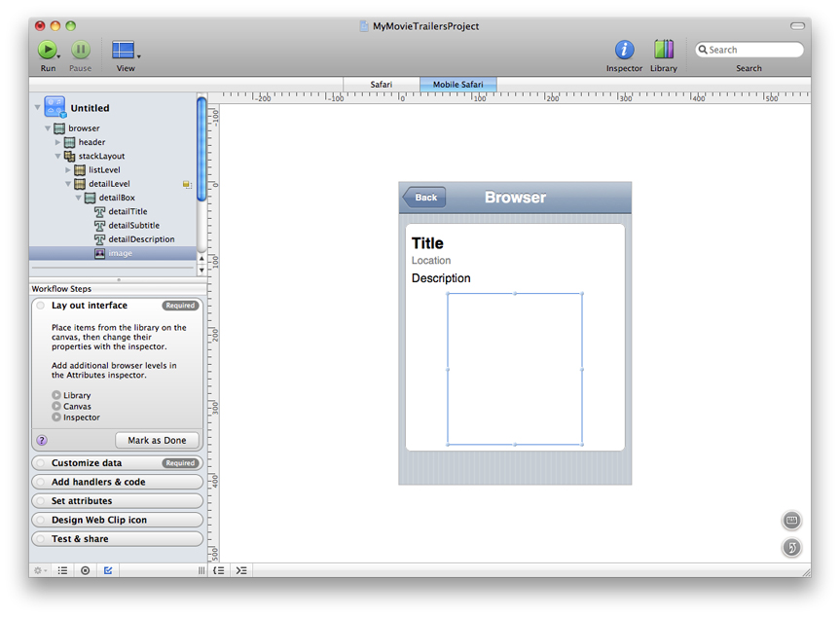This screenshot has width=840, height=617.
Task: Show the list view icon in the bottom bar
Action: (62, 570)
